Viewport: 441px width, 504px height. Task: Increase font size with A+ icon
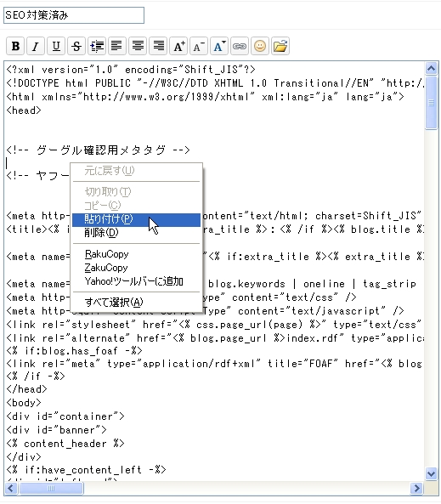[x=178, y=46]
